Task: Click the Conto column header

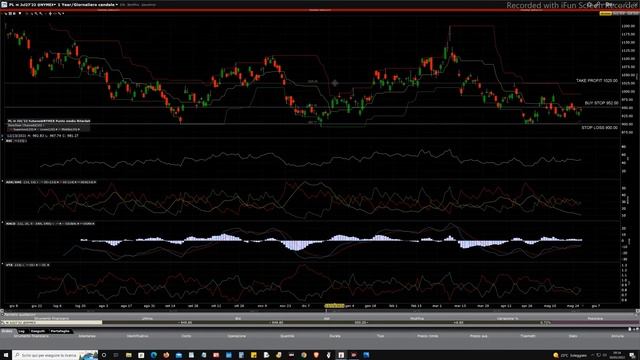Action: pyautogui.click(x=186, y=336)
